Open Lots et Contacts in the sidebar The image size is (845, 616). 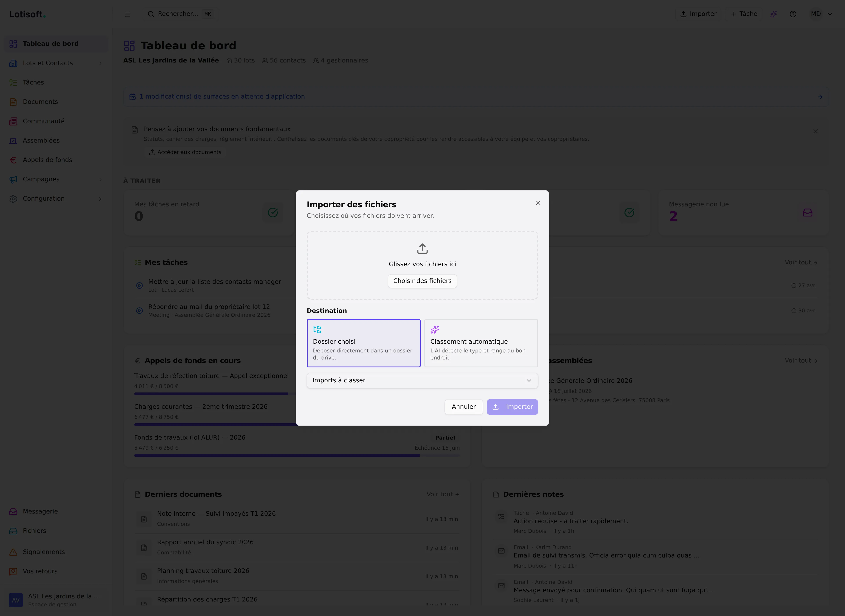coord(56,63)
